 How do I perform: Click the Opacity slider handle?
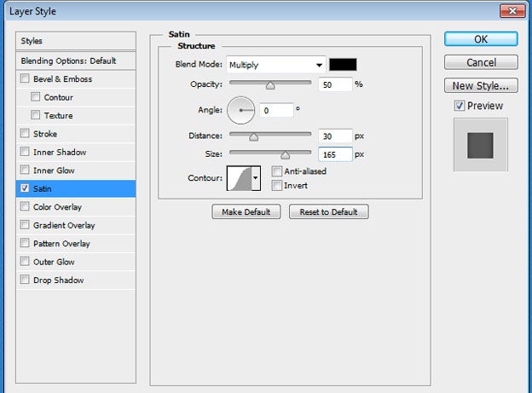pyautogui.click(x=270, y=85)
